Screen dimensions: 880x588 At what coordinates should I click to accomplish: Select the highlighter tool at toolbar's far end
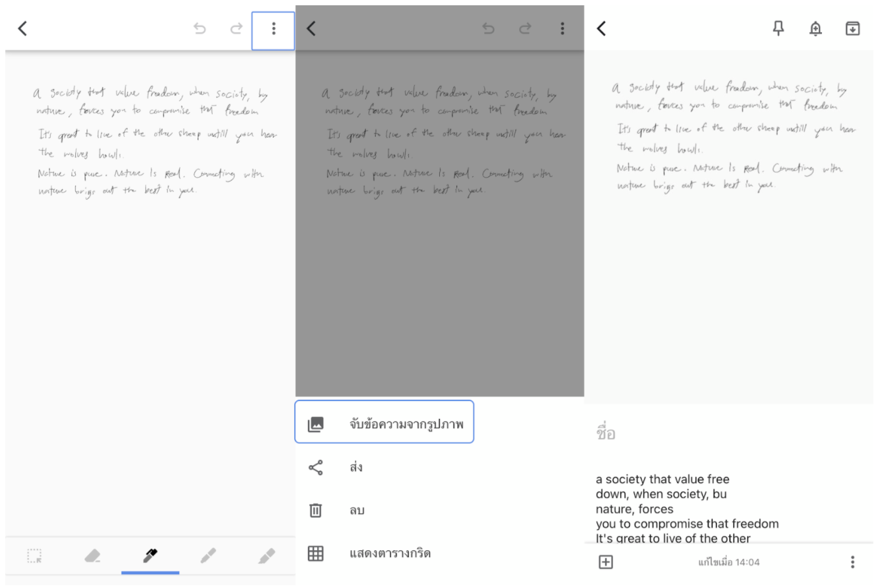(266, 556)
